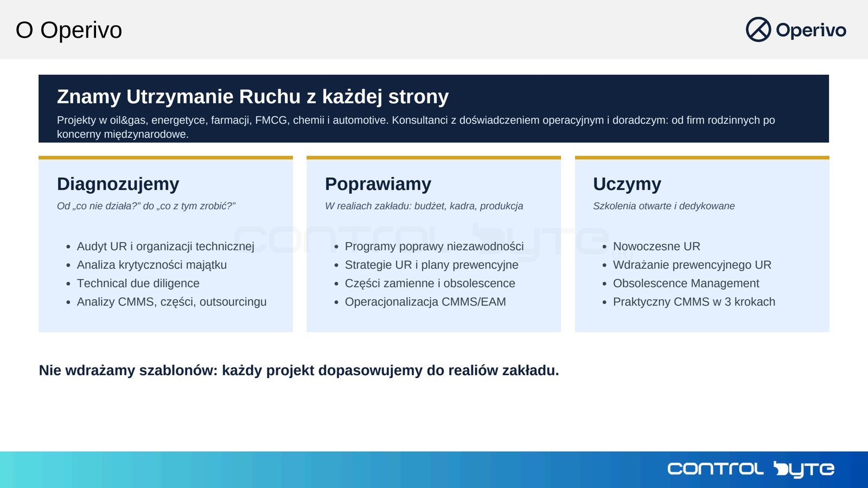The image size is (868, 488).
Task: Click the bullet "Technical due diligence"
Action: click(x=138, y=283)
